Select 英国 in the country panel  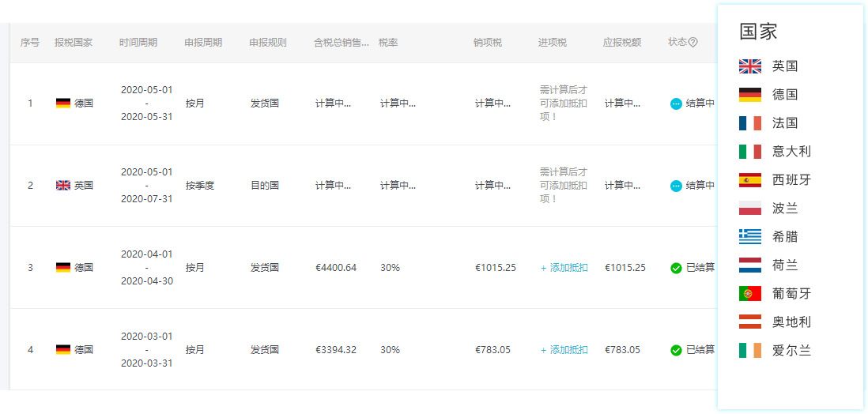click(785, 66)
